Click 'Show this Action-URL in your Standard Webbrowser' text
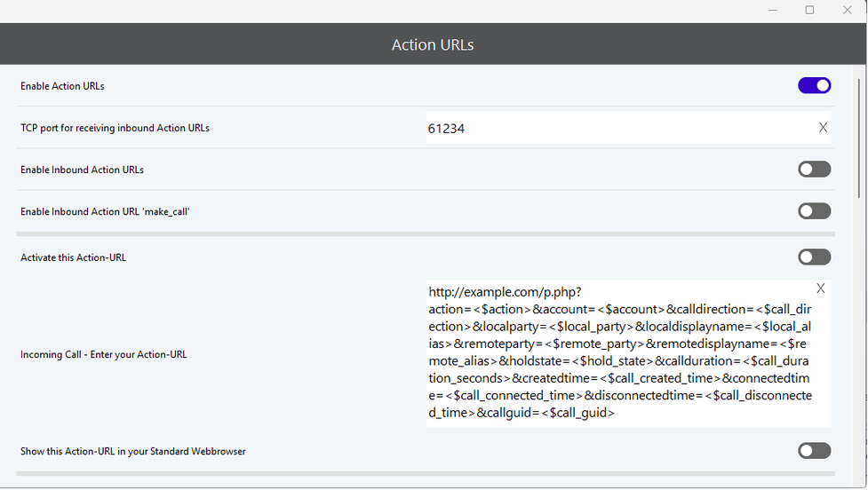 [133, 451]
